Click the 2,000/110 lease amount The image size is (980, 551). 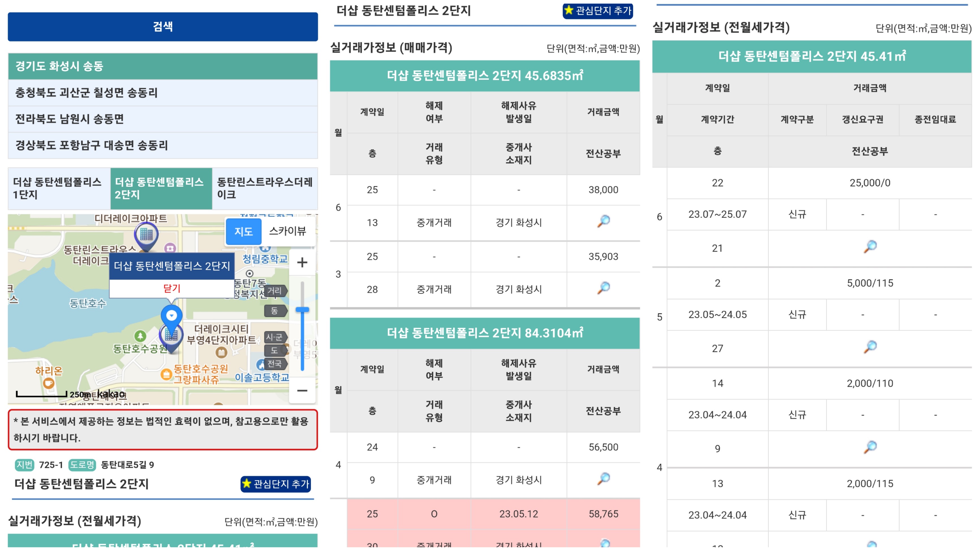click(870, 383)
